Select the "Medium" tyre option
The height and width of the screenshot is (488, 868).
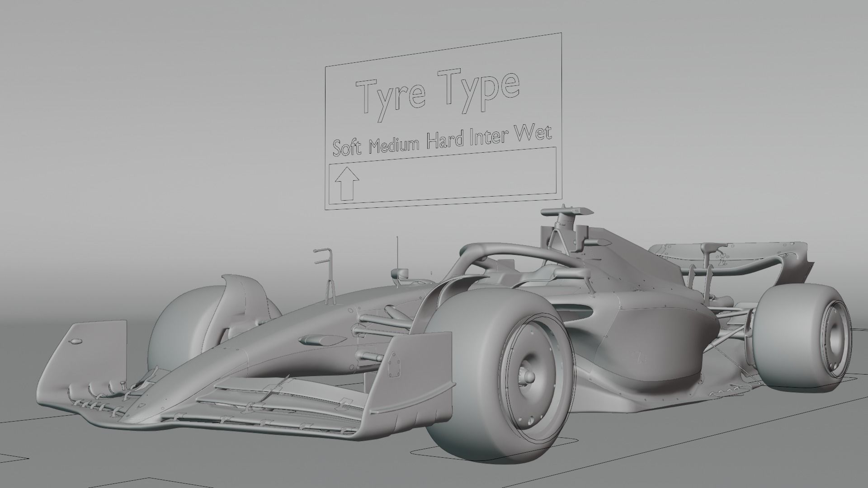tap(394, 145)
